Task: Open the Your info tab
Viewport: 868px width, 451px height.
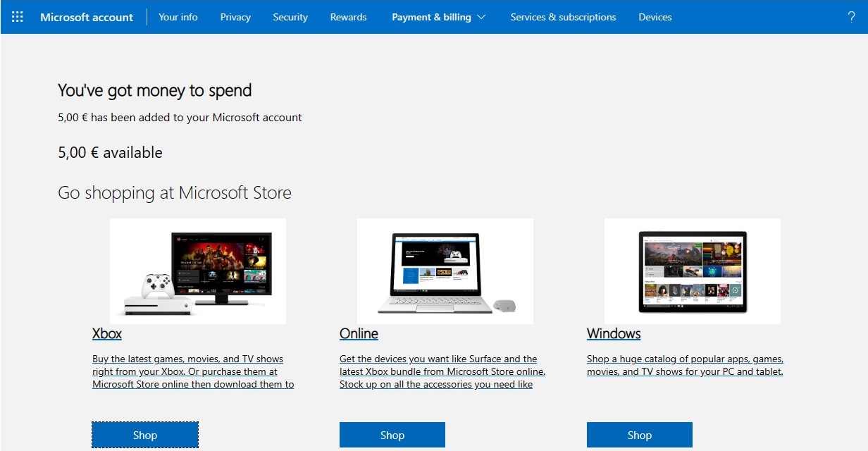Action: [178, 17]
